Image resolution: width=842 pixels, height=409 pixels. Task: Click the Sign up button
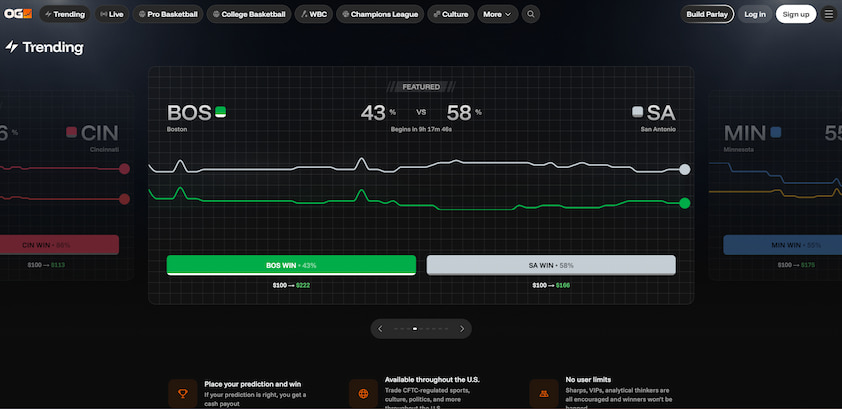tap(796, 14)
